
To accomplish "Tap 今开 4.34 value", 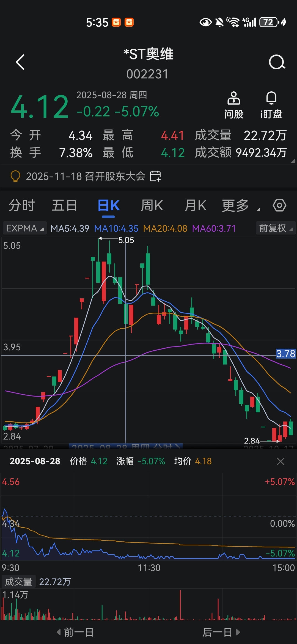I will tap(81, 135).
